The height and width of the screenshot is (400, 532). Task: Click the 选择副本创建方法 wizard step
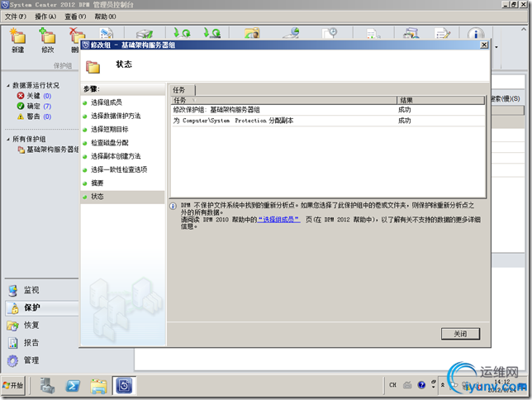(116, 156)
